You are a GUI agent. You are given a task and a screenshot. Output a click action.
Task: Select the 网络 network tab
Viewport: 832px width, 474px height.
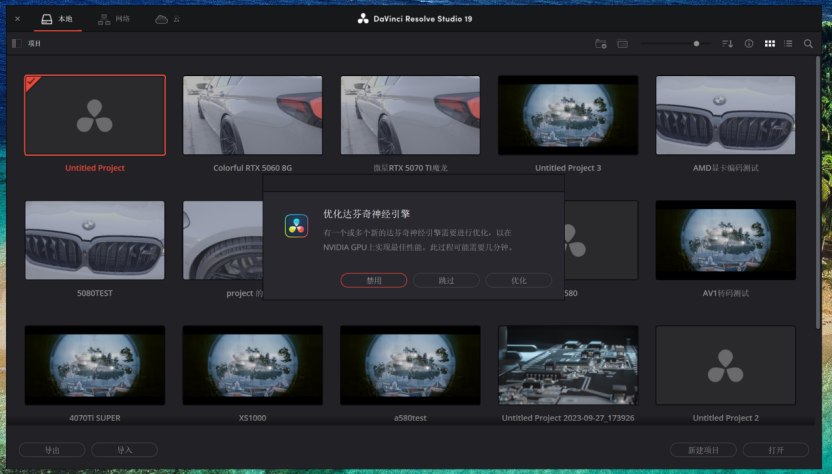114,19
